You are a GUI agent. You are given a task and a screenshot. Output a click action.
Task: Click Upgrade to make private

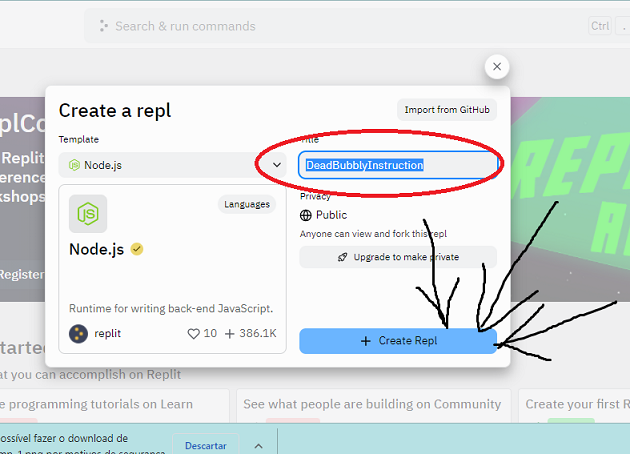tap(398, 257)
